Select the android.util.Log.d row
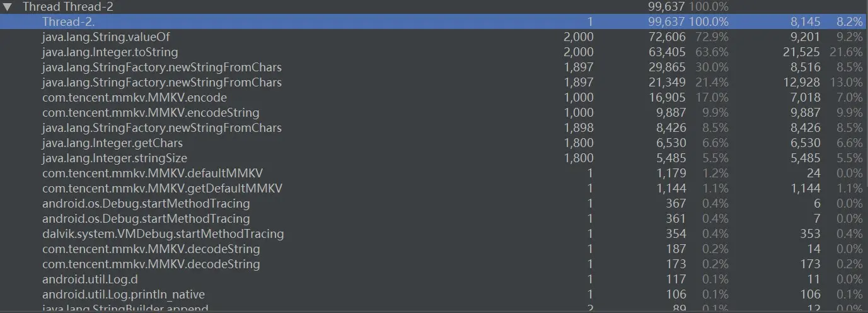Screen dimensions: 868x313 (434, 279)
